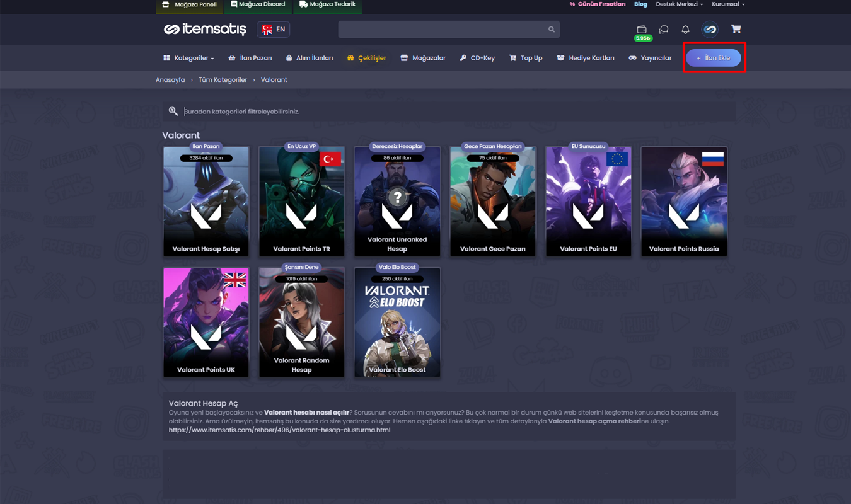
Task: Open Valorant Unranked Hesap card
Action: pyautogui.click(x=397, y=202)
